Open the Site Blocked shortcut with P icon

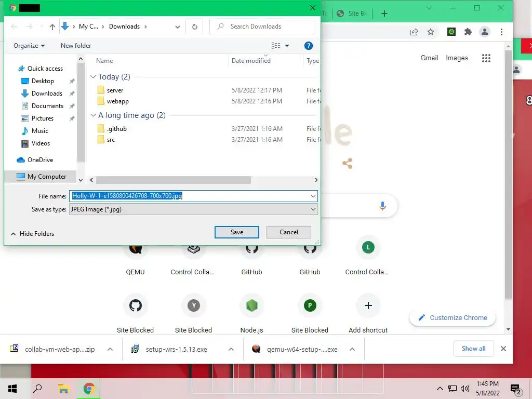(310, 313)
